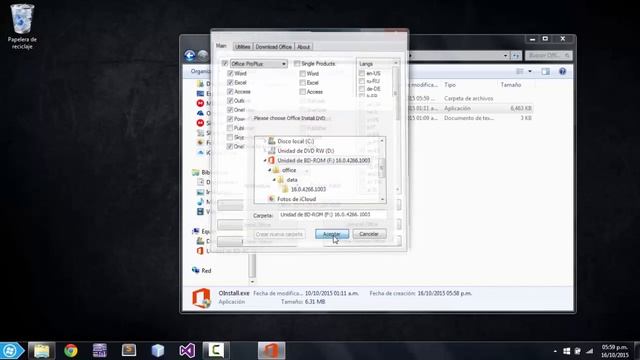
Task: Open the Windows Start menu
Action: [x=10, y=351]
